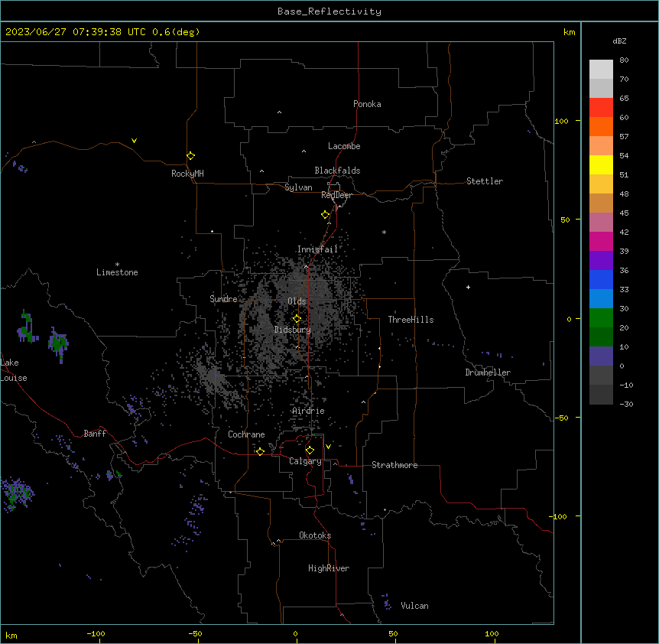Click the purple 39-36 dBZ legend swatch
Screen dimensions: 659x644
coord(601,261)
